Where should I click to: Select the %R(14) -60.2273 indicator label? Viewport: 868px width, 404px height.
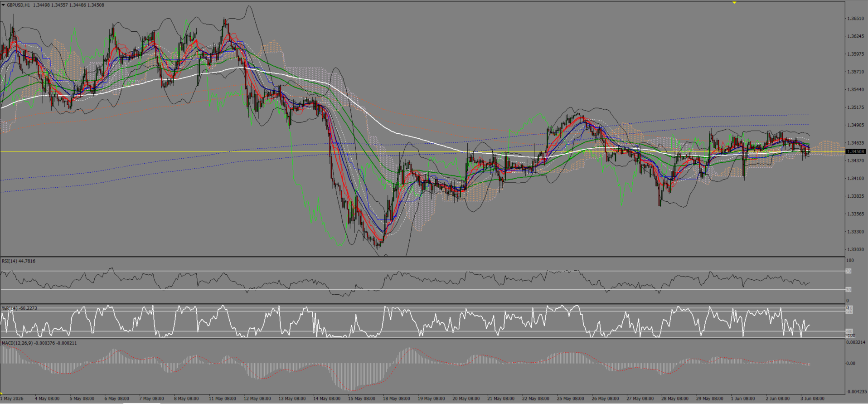coord(19,308)
